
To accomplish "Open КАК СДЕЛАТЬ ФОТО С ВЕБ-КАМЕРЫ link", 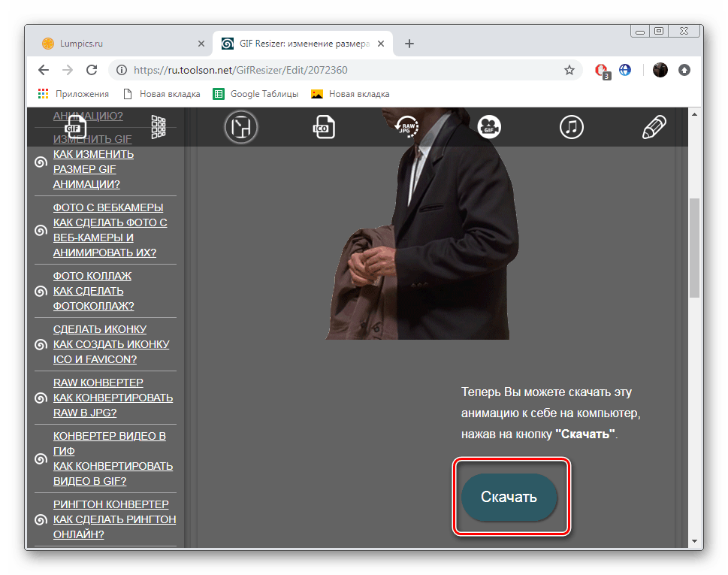I will [110, 238].
